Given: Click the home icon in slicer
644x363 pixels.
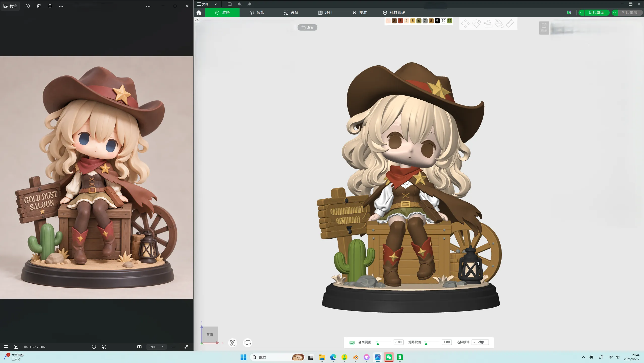Looking at the screenshot, I should 199,13.
